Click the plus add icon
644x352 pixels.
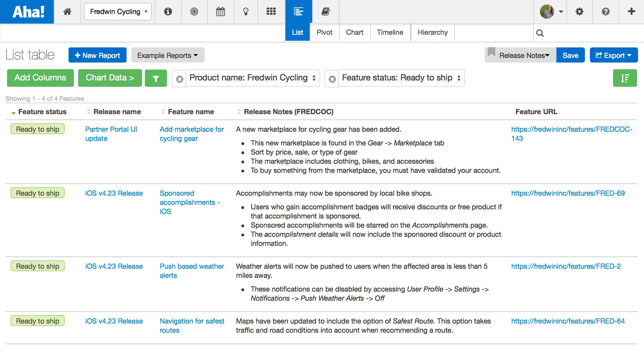click(x=631, y=11)
